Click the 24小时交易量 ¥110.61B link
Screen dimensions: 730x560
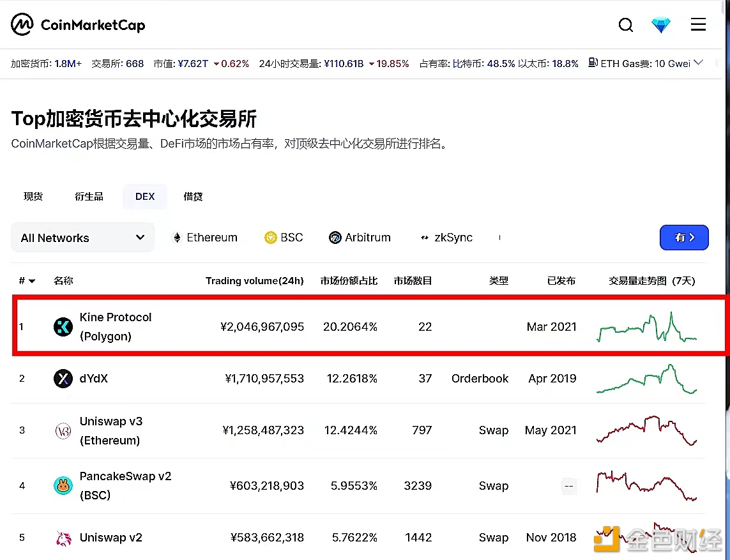click(311, 63)
